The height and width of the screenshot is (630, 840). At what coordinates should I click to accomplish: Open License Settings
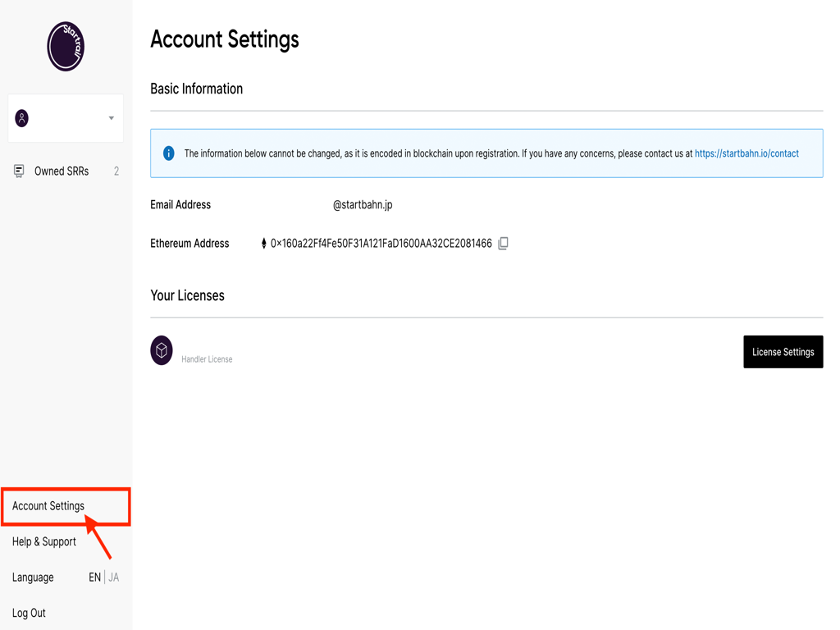tap(783, 352)
